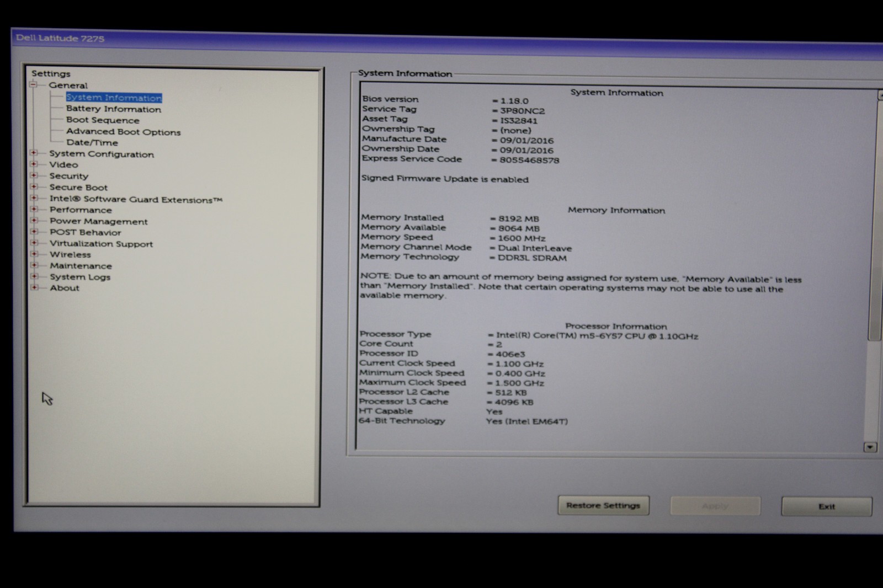This screenshot has width=883, height=588.
Task: Expand the Maintenance node
Action: 34,265
